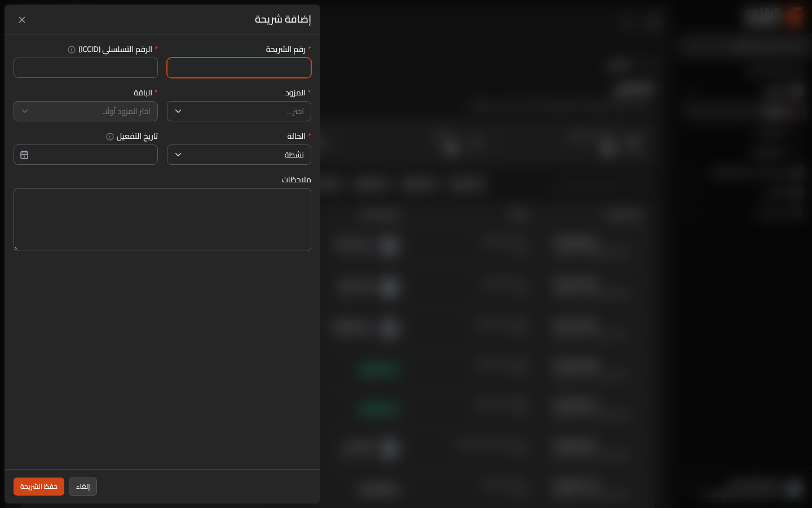The image size is (812, 508).
Task: Cancel with the إلغاء button
Action: 83,487
